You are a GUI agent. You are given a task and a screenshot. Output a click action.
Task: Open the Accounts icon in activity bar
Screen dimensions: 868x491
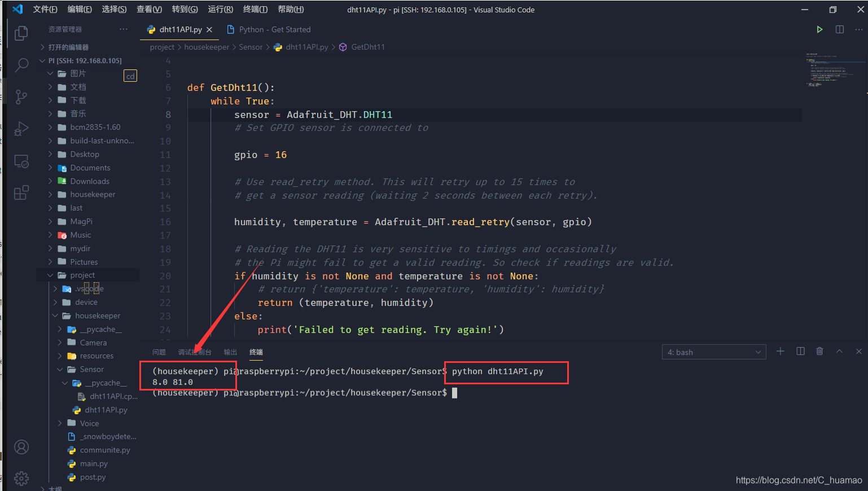coord(21,447)
